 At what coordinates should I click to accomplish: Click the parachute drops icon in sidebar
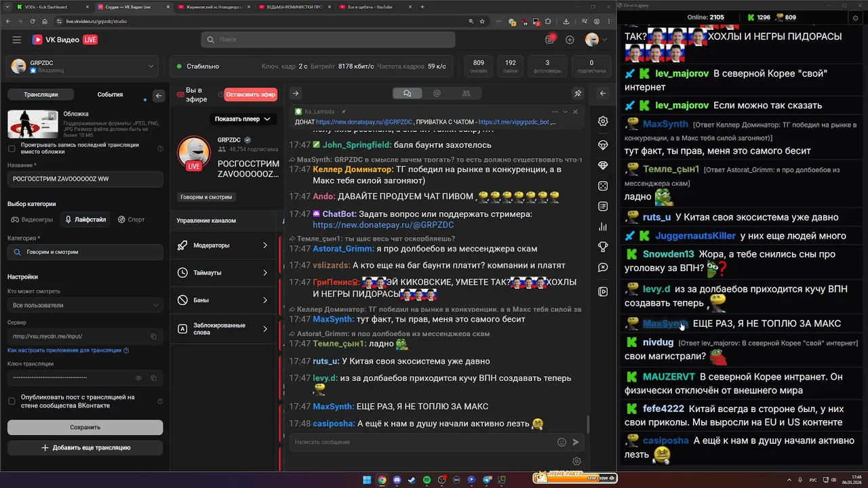point(603,145)
